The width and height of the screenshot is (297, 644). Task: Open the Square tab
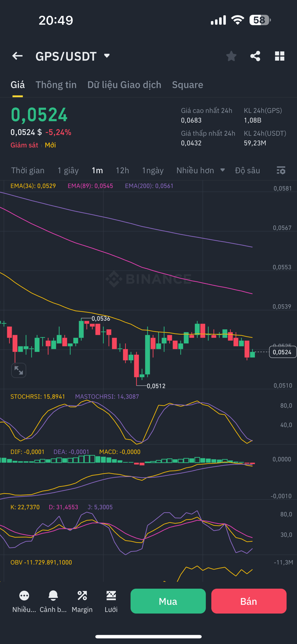click(188, 85)
